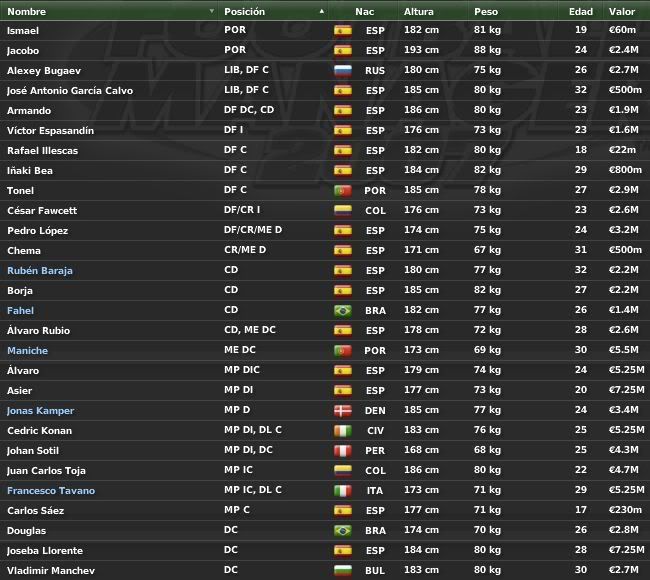The image size is (650, 580).
Task: Sort by the Altura column header
Action: tap(419, 11)
